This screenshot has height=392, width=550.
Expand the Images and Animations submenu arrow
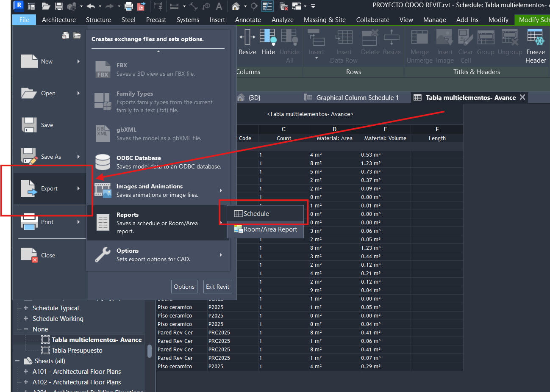pyautogui.click(x=221, y=190)
